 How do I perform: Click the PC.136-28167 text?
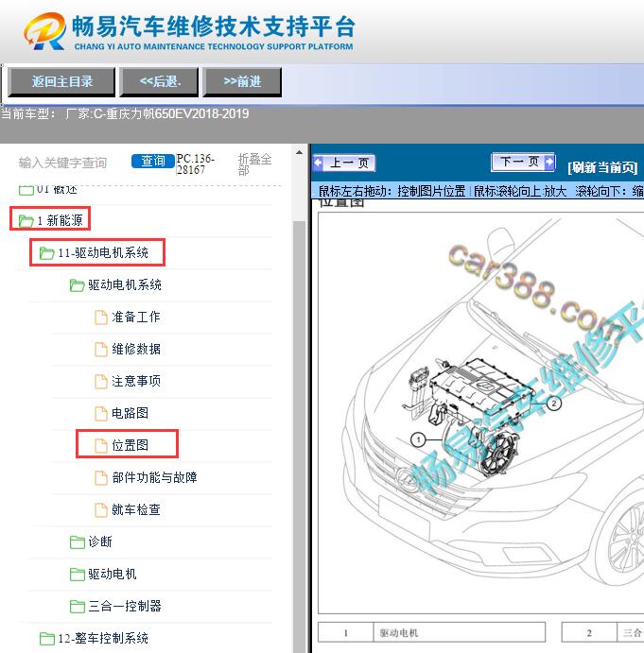pos(195,164)
